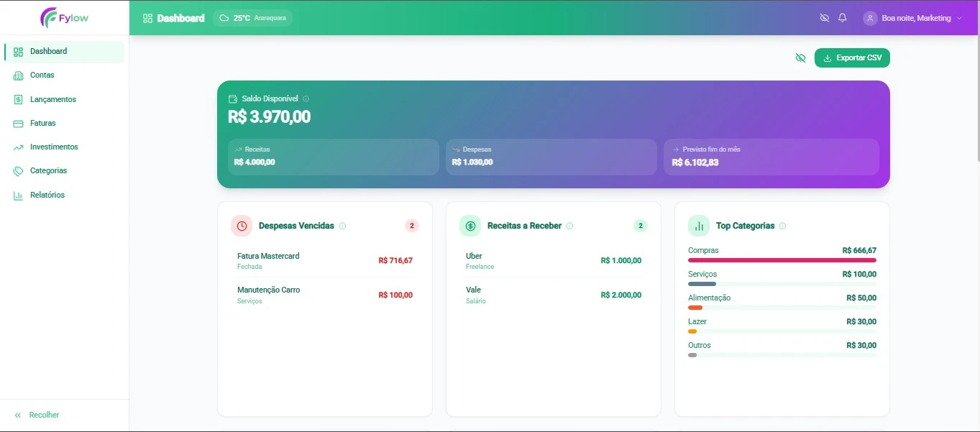Click the notification bell icon
980x432 pixels.
(841, 18)
